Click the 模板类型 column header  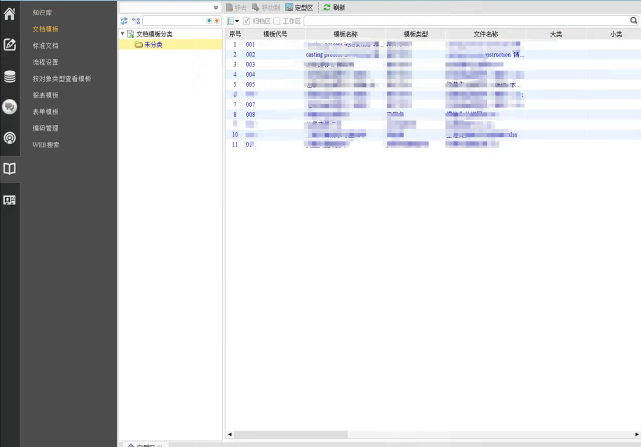click(415, 34)
